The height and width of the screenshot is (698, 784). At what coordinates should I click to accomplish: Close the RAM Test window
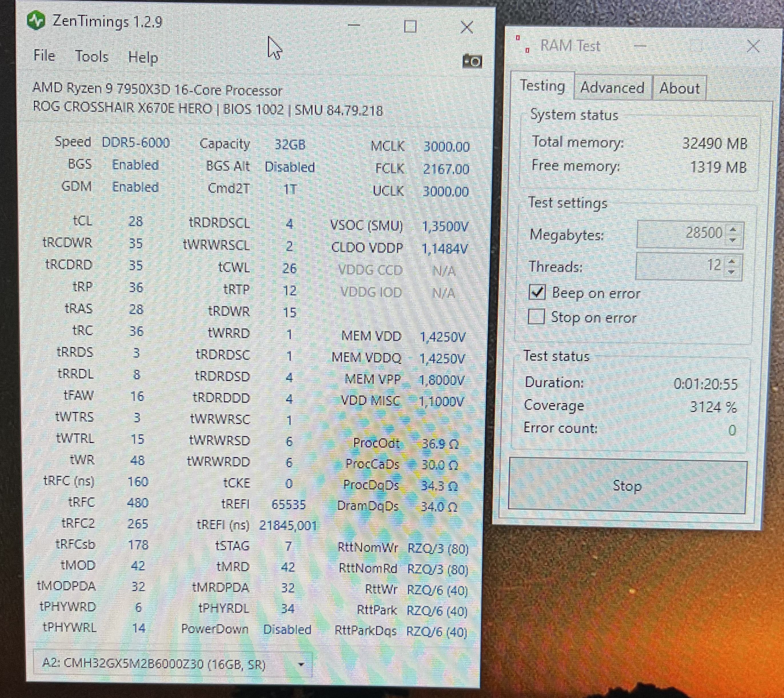click(753, 46)
